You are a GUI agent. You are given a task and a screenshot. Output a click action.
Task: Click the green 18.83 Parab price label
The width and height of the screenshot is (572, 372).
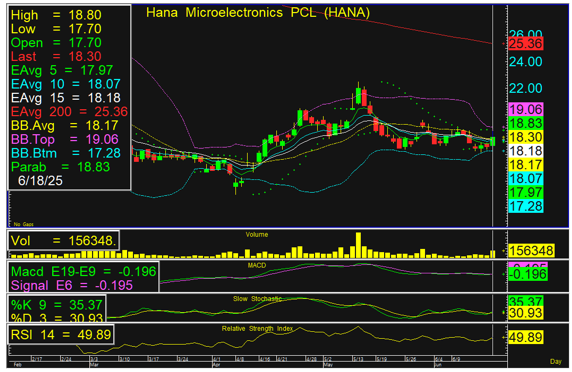coord(526,123)
